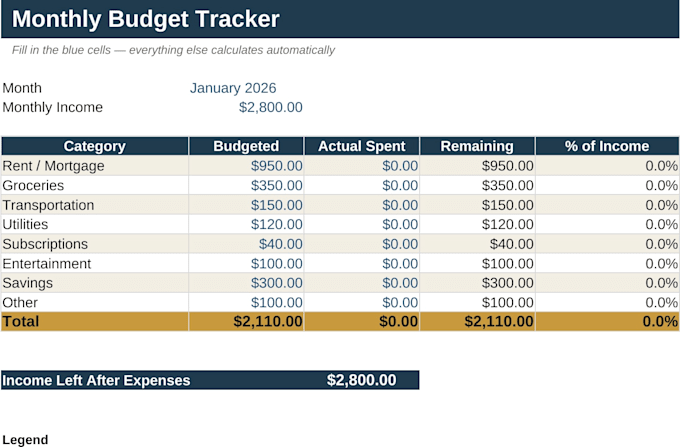Select the Total Actual Spent $0.00 cell
The height and width of the screenshot is (447, 680).
362,321
